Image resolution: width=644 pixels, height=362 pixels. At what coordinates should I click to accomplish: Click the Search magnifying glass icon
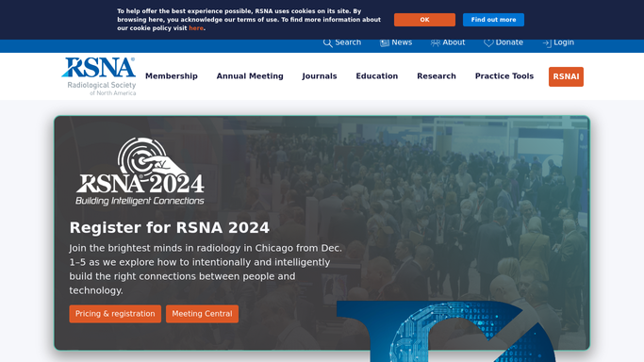click(327, 42)
